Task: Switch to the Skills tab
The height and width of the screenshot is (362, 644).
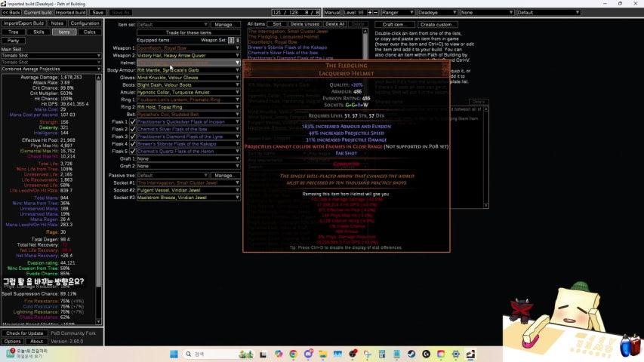Action: click(39, 32)
